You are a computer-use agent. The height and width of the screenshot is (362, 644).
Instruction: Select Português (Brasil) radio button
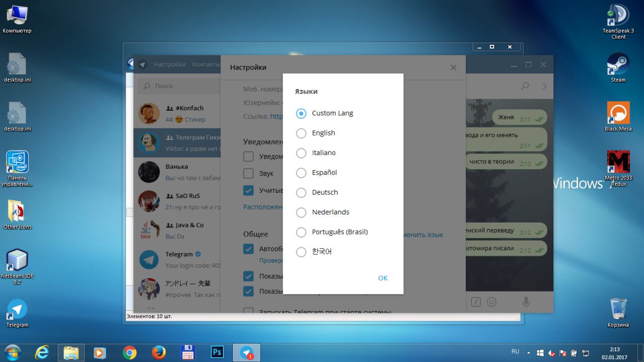[301, 232]
